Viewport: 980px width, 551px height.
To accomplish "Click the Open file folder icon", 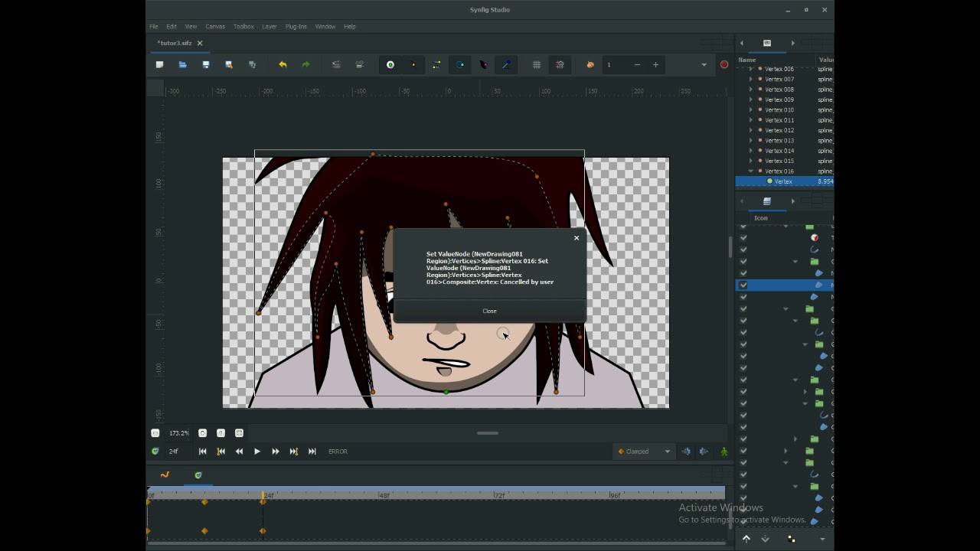I will coord(182,65).
